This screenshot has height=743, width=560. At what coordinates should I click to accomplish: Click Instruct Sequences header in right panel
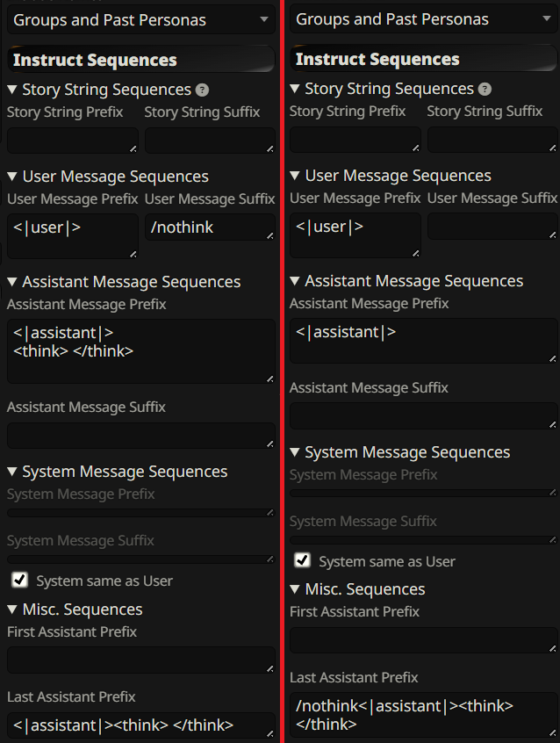pos(377,60)
